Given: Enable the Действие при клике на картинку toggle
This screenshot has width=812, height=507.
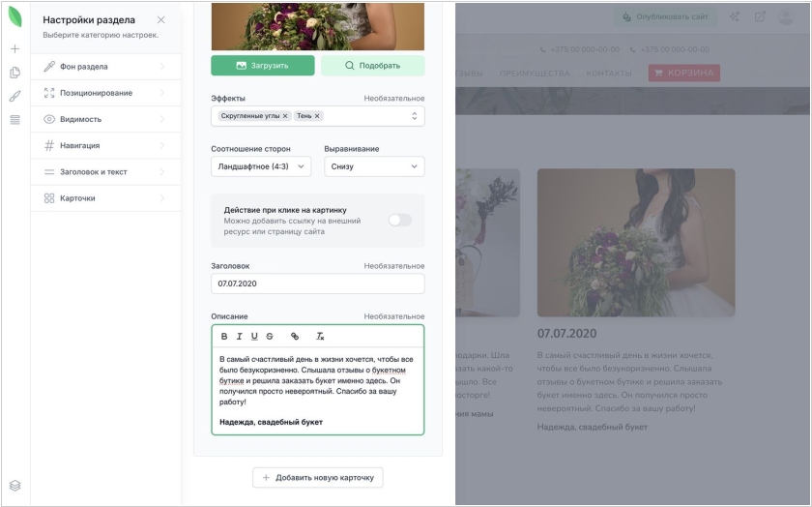Looking at the screenshot, I should point(399,221).
